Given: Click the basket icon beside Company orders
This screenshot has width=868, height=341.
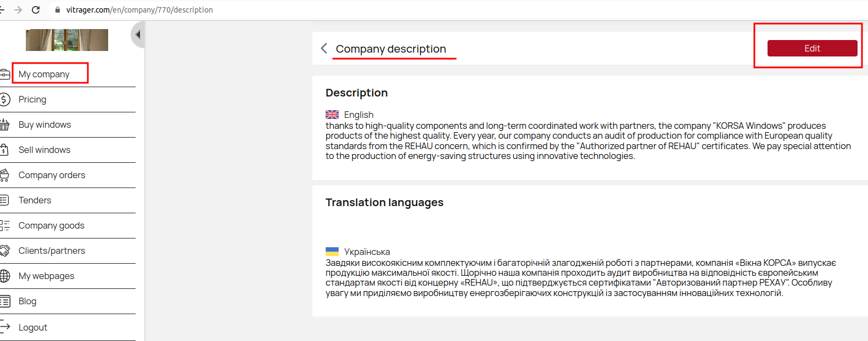Looking at the screenshot, I should tap(4, 175).
